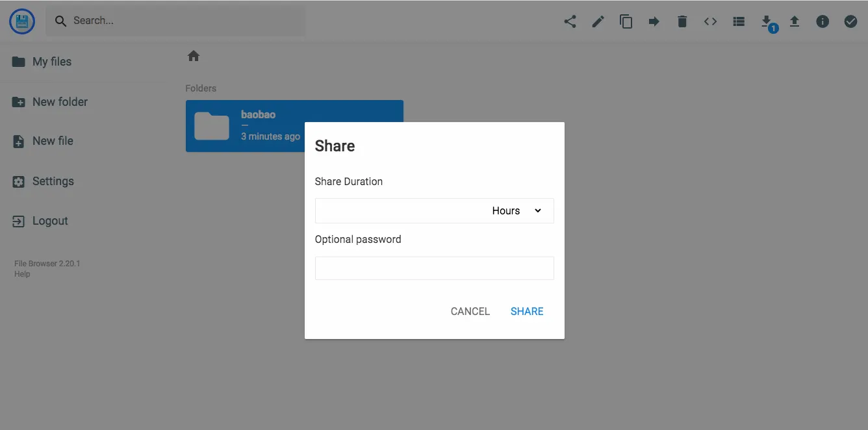Click the rename pencil icon
Viewport: 868px width, 430px height.
coord(598,21)
